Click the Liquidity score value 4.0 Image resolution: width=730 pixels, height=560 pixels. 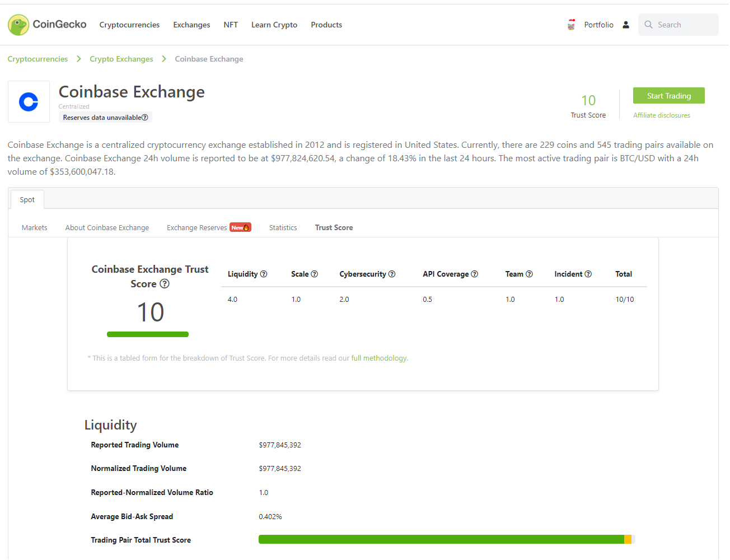point(232,300)
